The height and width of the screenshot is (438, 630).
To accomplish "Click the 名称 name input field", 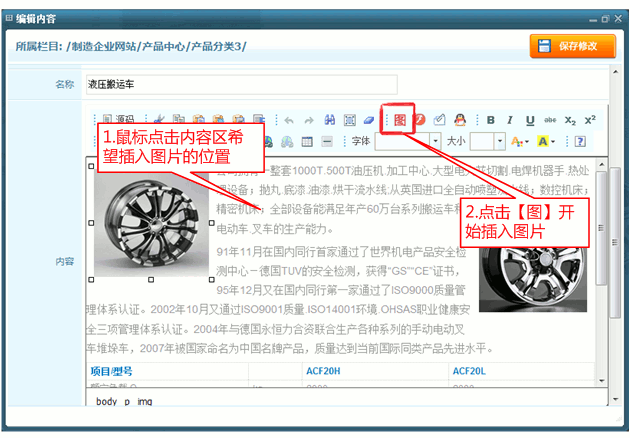I will point(240,84).
